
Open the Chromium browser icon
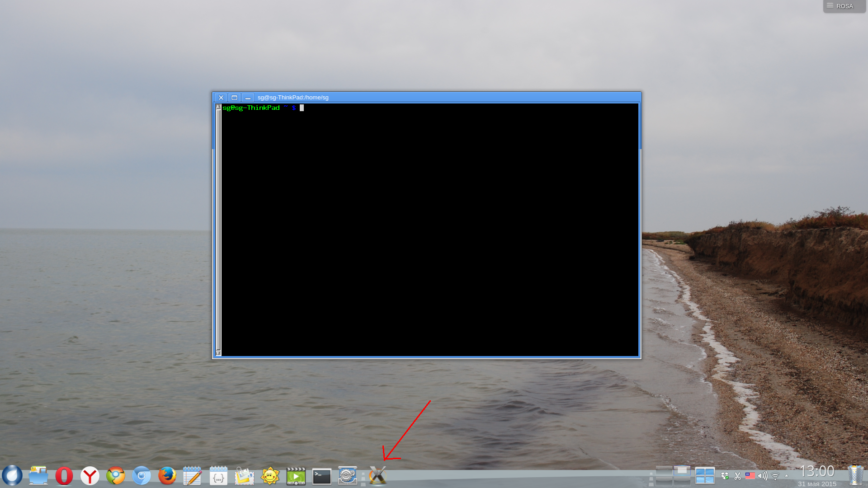pyautogui.click(x=142, y=476)
